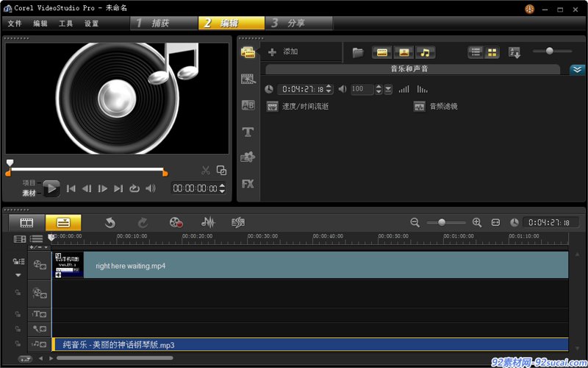This screenshot has width=588, height=368.
Task: Open the volume dropdown arrow next to 100
Action: (389, 89)
